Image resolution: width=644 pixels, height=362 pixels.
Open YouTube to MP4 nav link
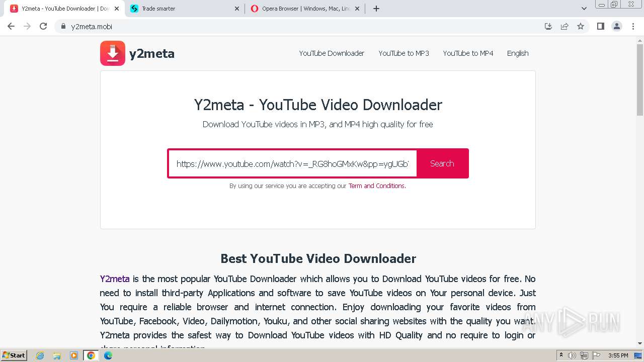pyautogui.click(x=468, y=53)
